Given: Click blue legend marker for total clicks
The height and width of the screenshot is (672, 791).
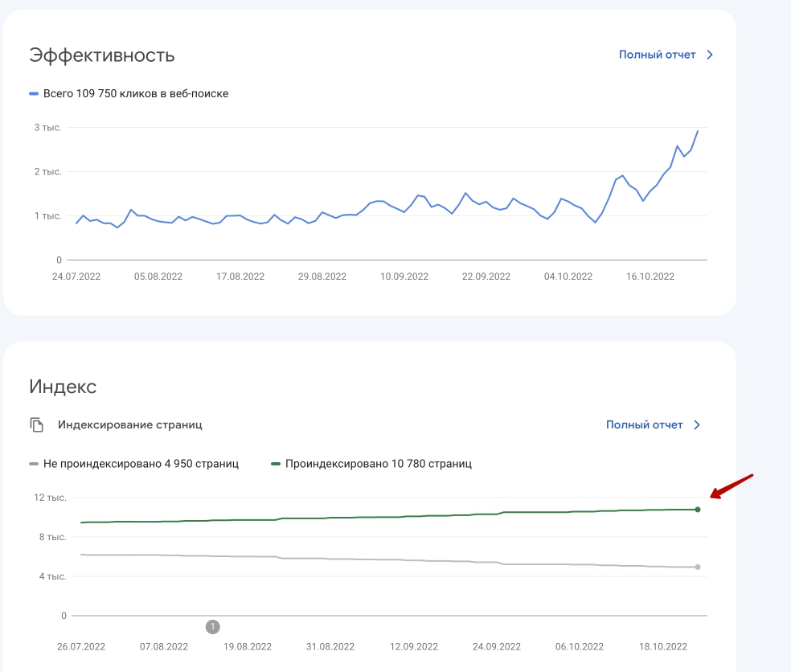Looking at the screenshot, I should [34, 94].
